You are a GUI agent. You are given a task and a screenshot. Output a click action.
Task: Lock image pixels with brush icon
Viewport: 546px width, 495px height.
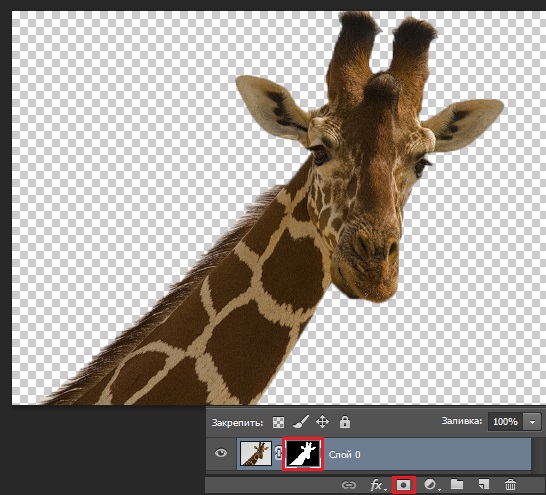click(x=301, y=422)
